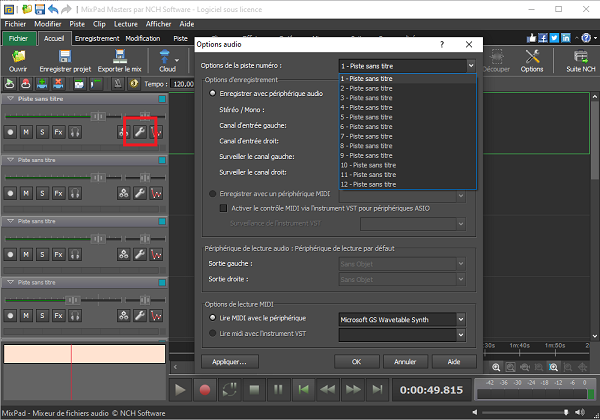Open the Suite NCH toolbox icon
Screen dimensions: 600x420
pyautogui.click(x=580, y=57)
